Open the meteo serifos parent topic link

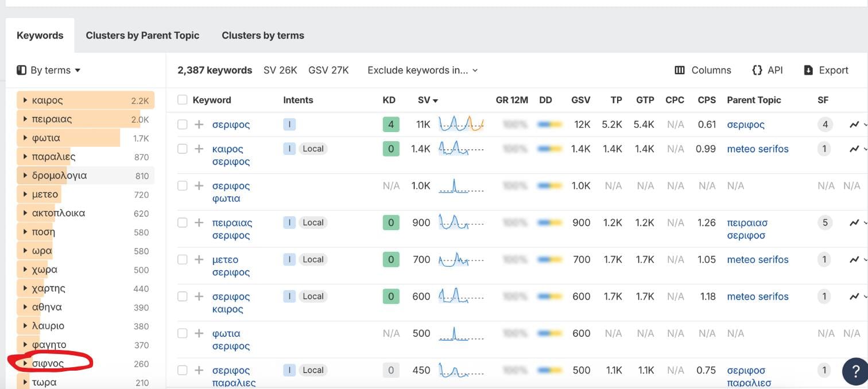758,149
